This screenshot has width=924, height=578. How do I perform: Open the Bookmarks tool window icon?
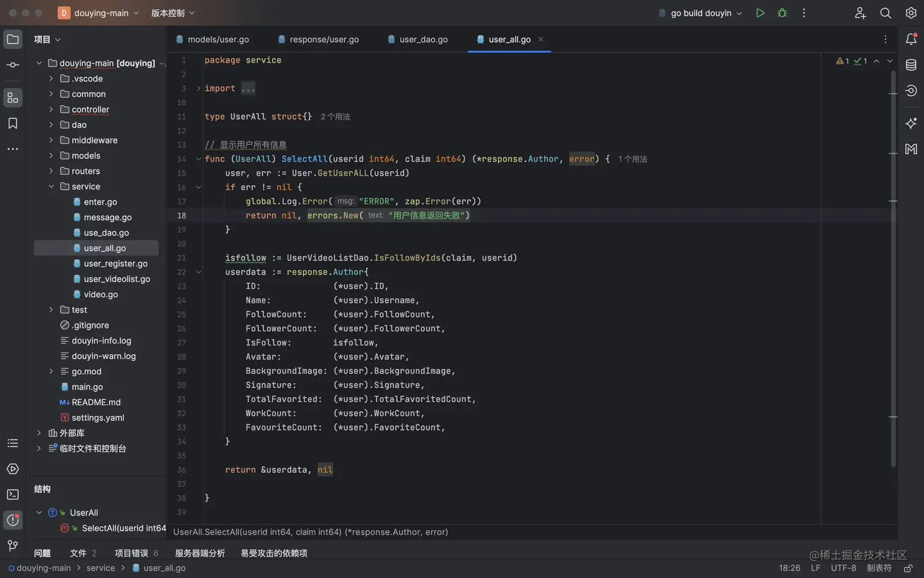(13, 124)
